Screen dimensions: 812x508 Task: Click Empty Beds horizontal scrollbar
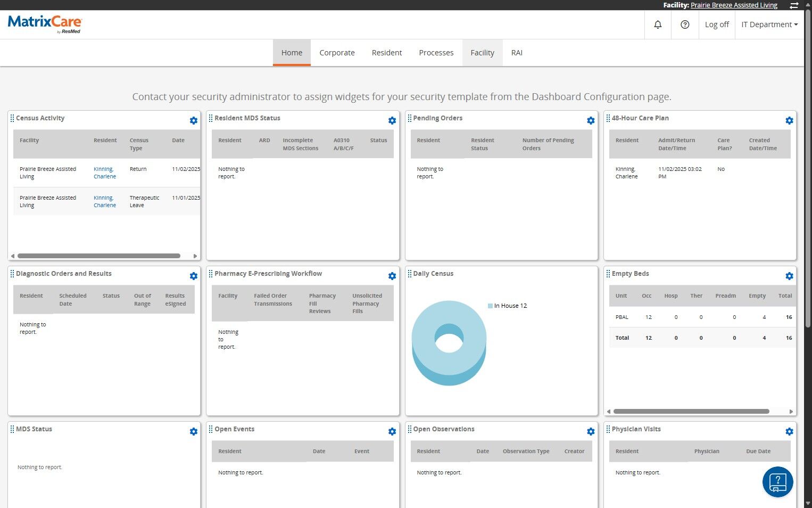coord(691,412)
